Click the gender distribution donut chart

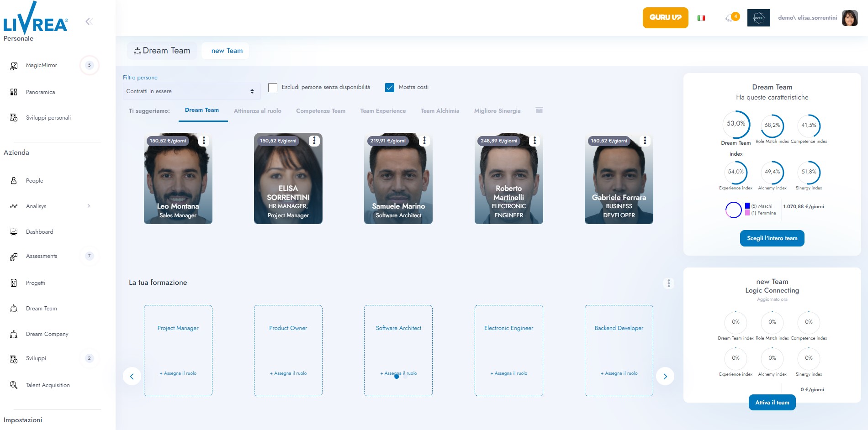coord(734,210)
